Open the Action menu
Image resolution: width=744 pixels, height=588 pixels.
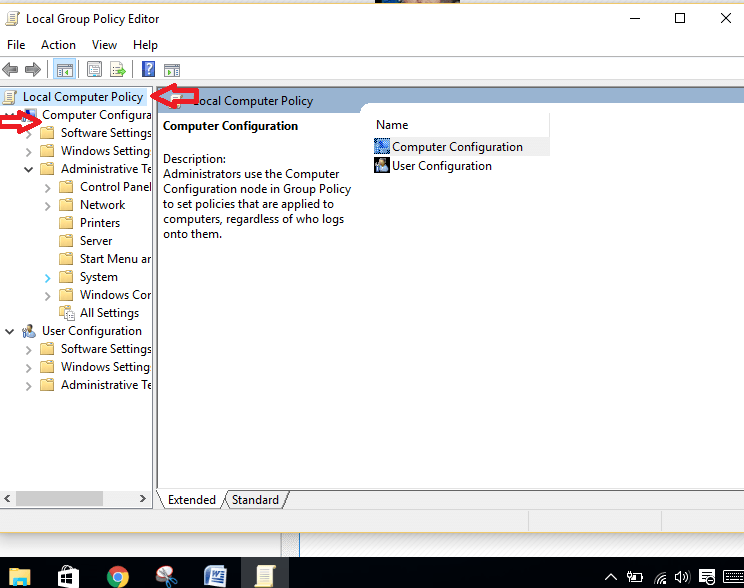[x=58, y=45]
